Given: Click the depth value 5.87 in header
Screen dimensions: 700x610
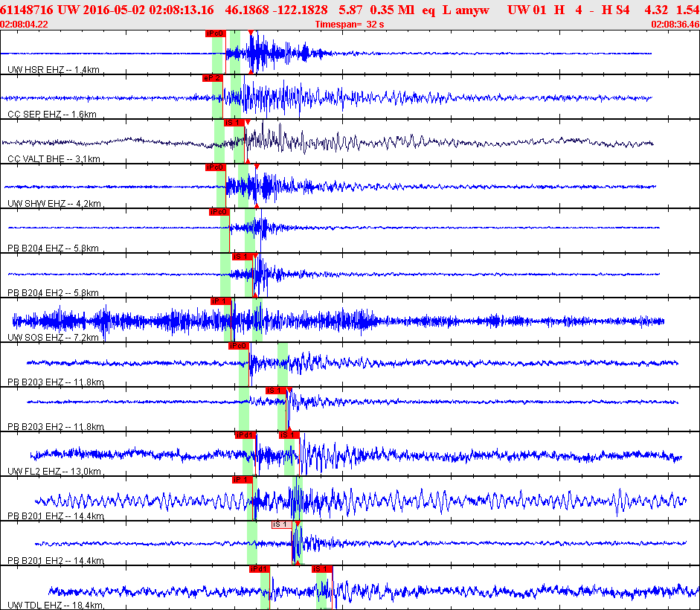Looking at the screenshot, I should point(350,10).
